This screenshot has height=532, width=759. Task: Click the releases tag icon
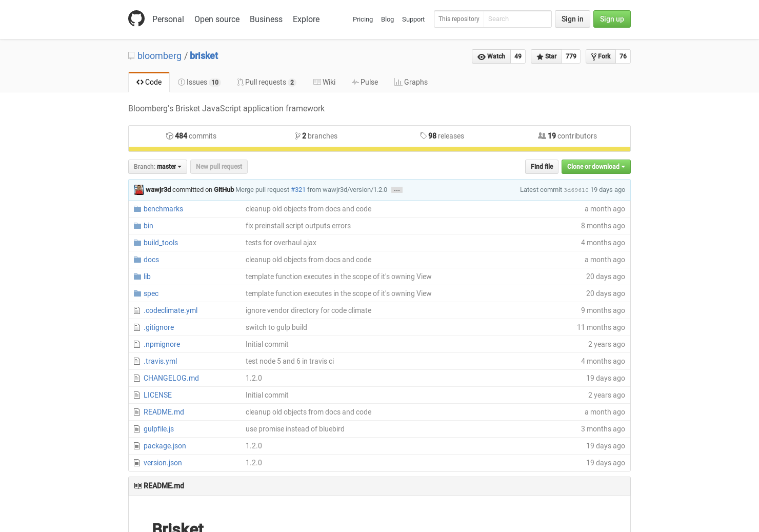[423, 136]
